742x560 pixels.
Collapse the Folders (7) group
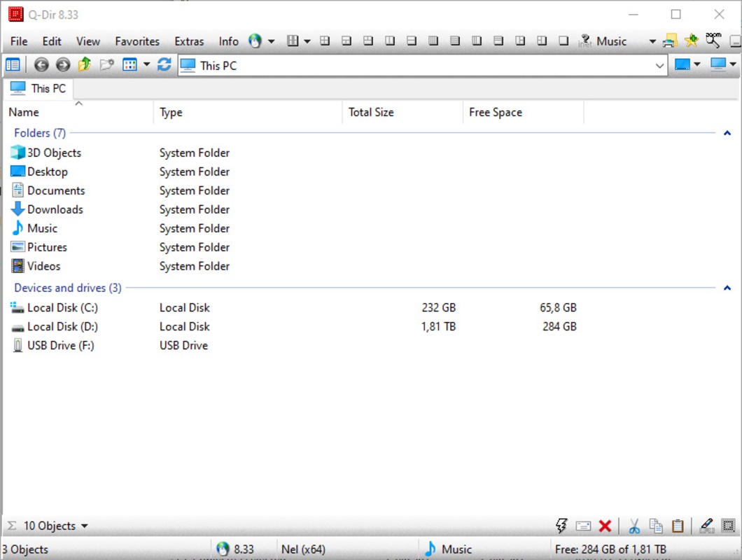[727, 133]
